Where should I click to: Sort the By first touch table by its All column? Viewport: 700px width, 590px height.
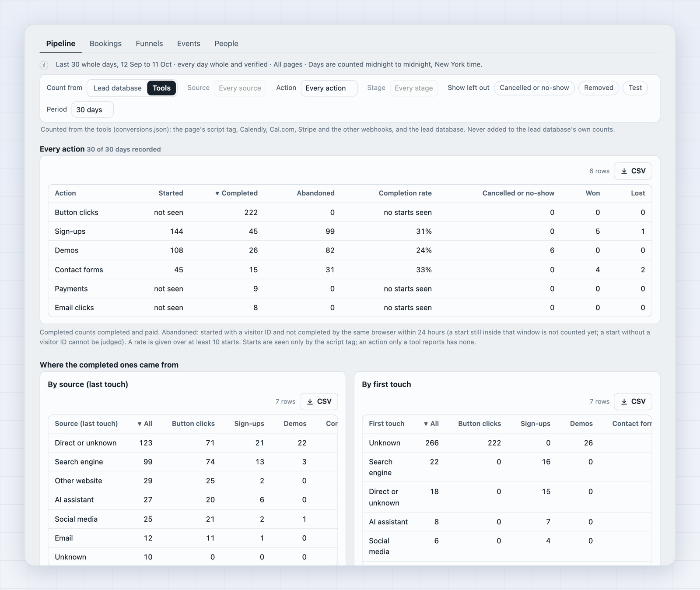[431, 424]
